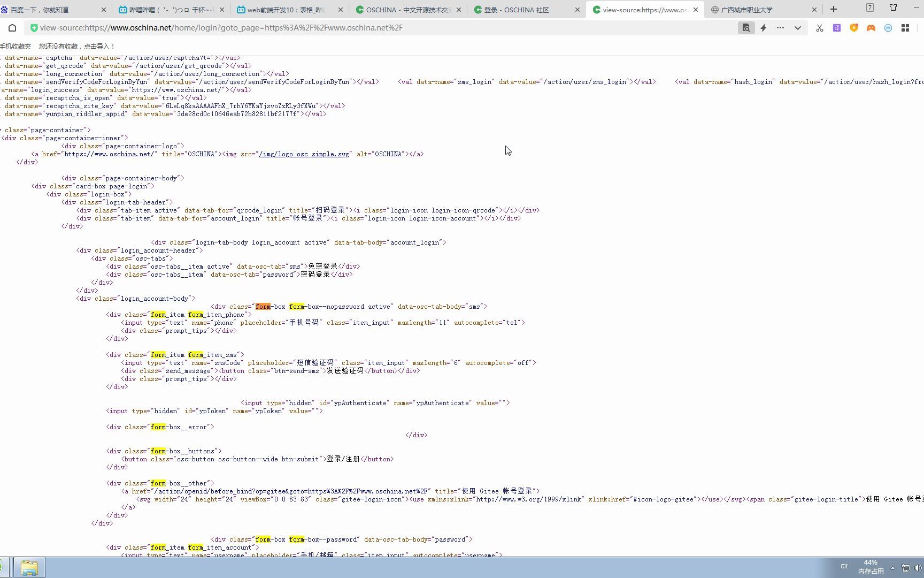This screenshot has height=578, width=924.
Task: Click the class="gitee-login-icon" svg line
Action: (x=529, y=499)
